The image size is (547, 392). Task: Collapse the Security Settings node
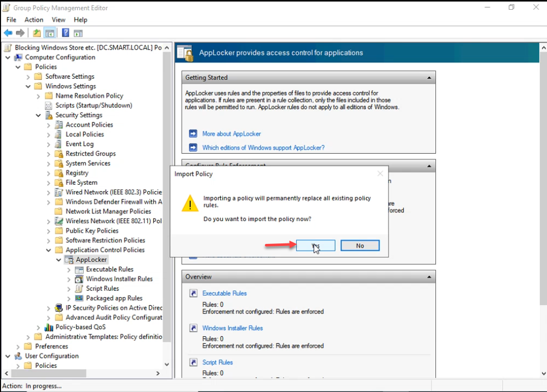(39, 115)
